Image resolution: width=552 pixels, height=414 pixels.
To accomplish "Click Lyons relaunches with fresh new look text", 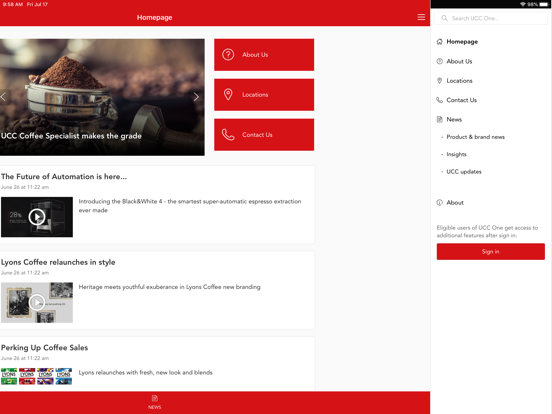I will pos(145,372).
